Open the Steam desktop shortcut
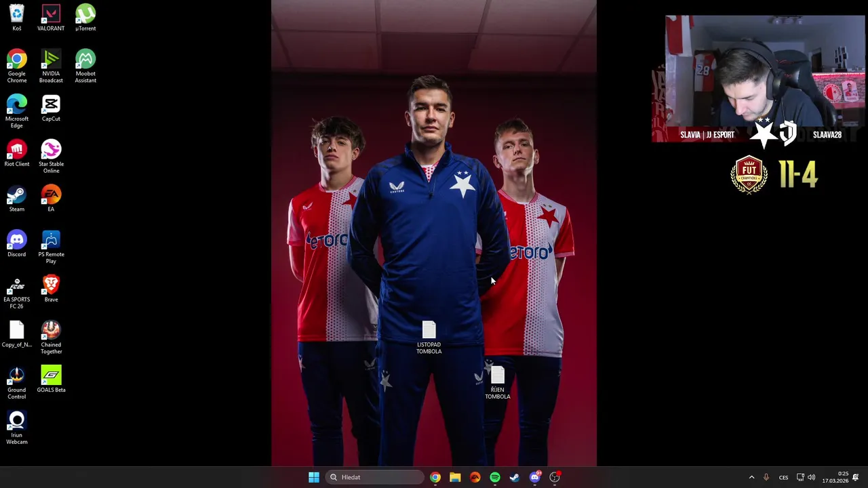868x488 pixels. (17, 199)
